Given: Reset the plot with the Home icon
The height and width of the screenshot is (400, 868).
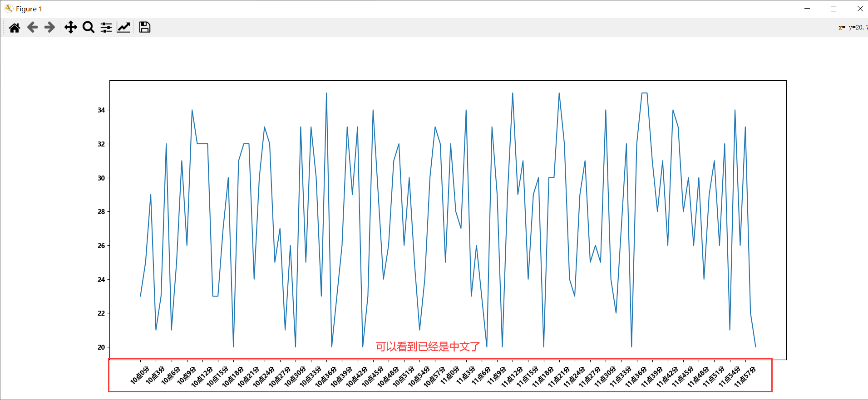Looking at the screenshot, I should tap(15, 28).
